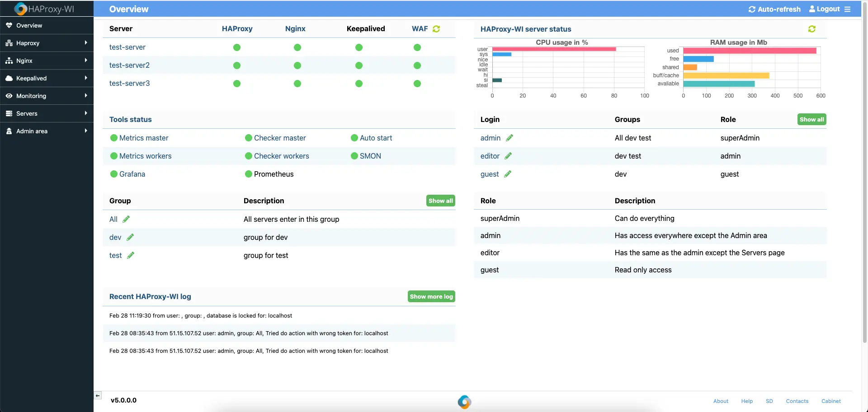Click the Metrics master status indicator
The height and width of the screenshot is (412, 868).
click(114, 138)
